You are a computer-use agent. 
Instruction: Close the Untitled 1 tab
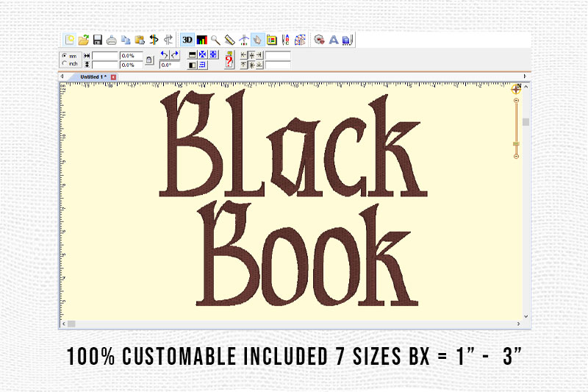[113, 77]
